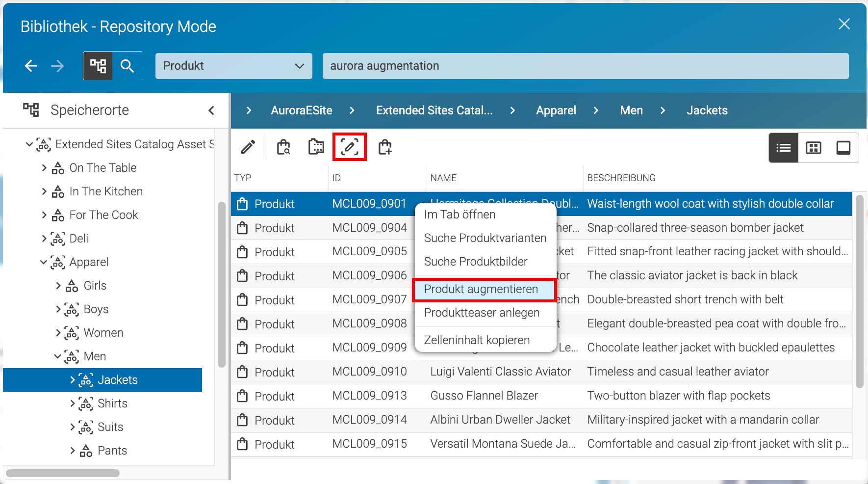The image size is (868, 484).
Task: Click the pencil edit icon in toolbar
Action: [x=248, y=147]
